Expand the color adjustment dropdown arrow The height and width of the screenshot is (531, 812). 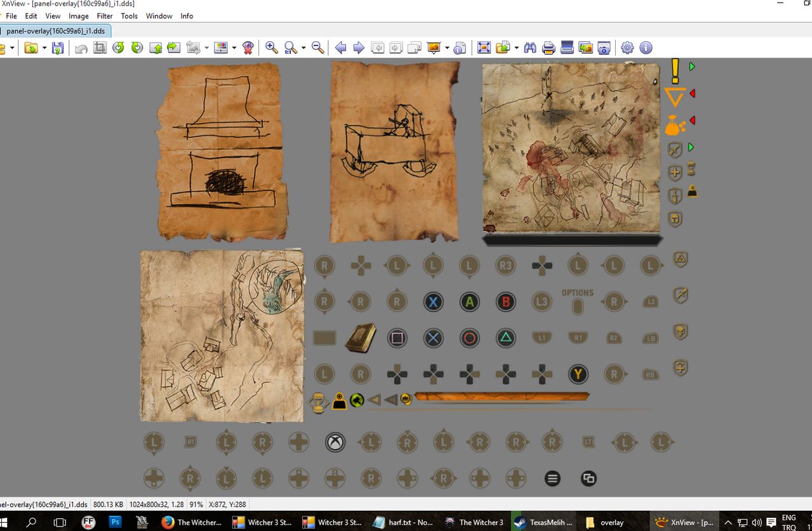(x=234, y=48)
